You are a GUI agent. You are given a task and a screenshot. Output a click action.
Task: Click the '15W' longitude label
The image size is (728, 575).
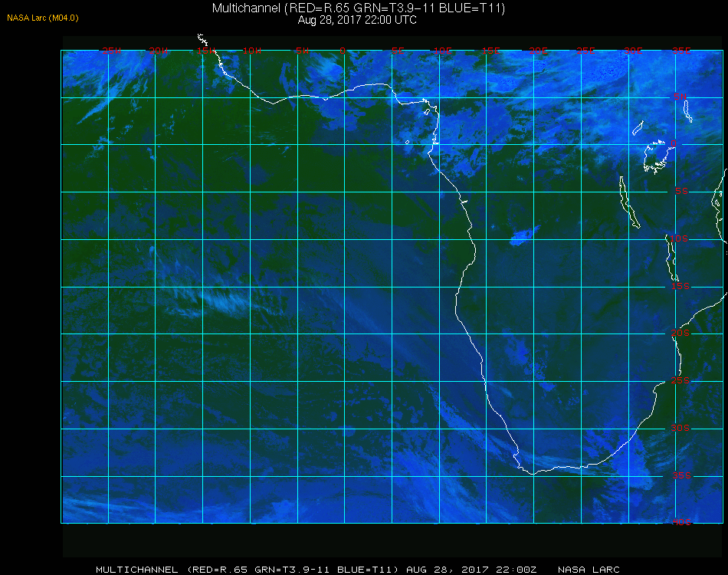tap(205, 51)
